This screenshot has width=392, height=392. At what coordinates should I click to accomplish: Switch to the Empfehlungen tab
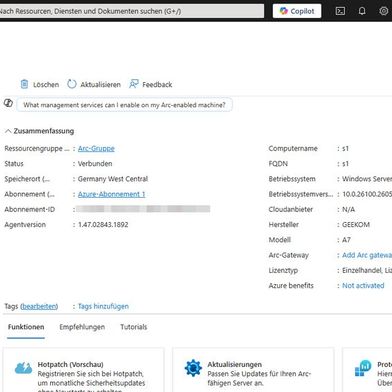82,327
